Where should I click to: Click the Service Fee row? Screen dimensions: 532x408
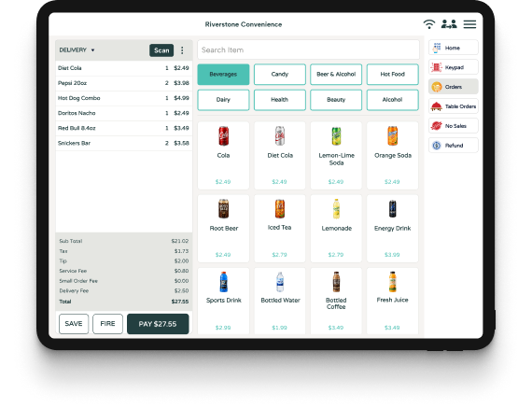coord(124,271)
